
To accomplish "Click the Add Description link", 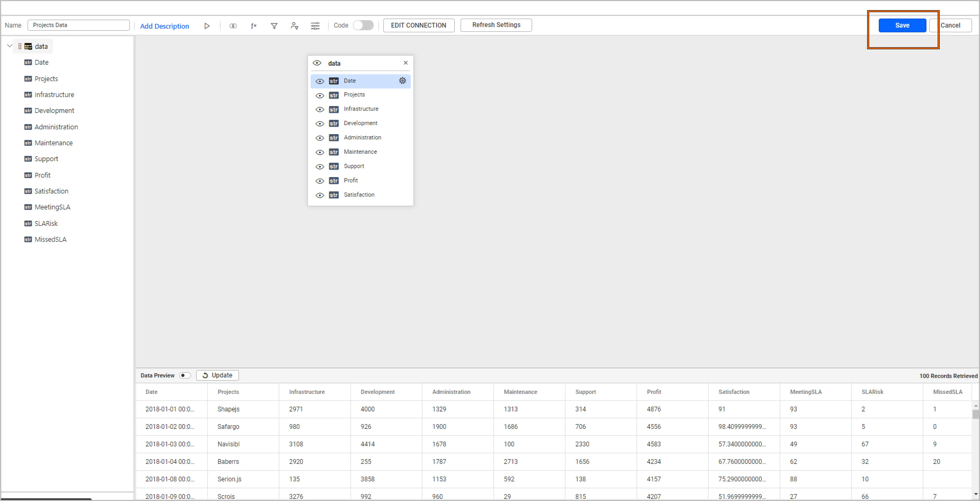I will coord(164,26).
